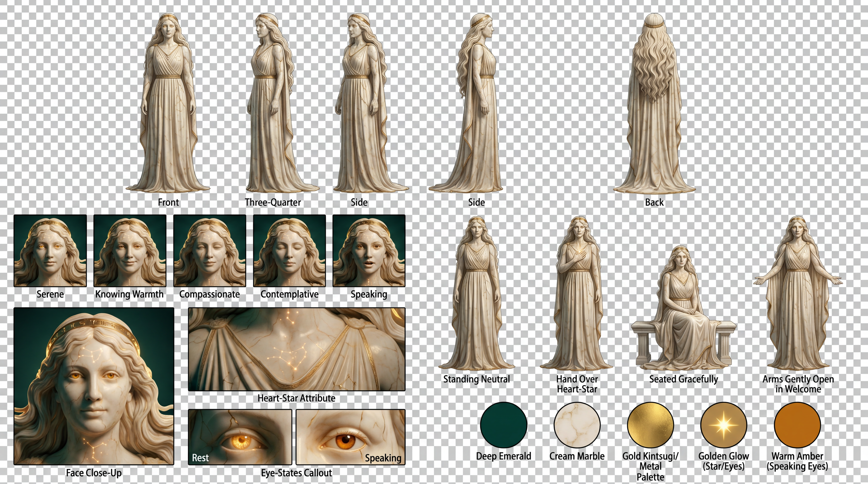Click the Seated Gracefully pose figure
868x484 pixels.
[683, 308]
